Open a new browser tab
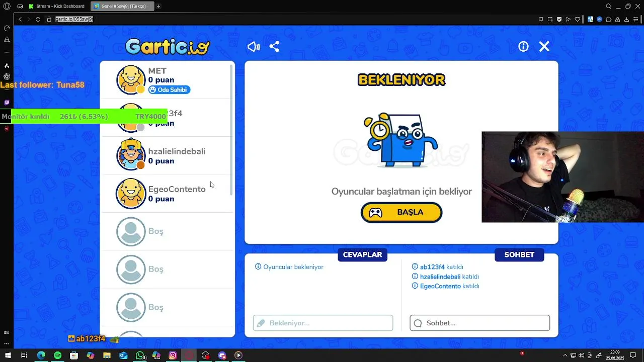Screen dimensions: 644x362 pyautogui.click(x=158, y=6)
